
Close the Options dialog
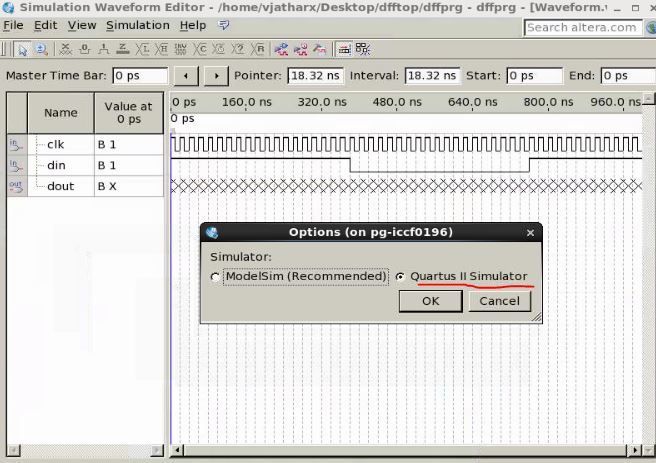pos(530,233)
